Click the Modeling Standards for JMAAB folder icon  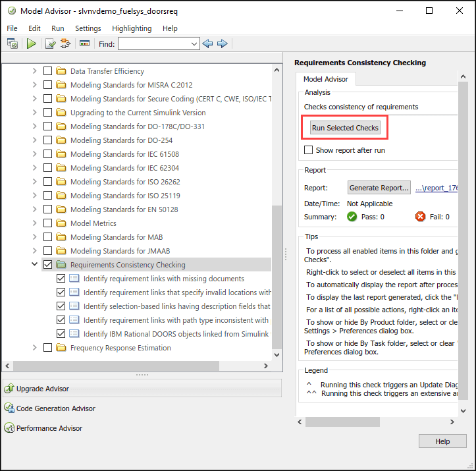click(61, 251)
